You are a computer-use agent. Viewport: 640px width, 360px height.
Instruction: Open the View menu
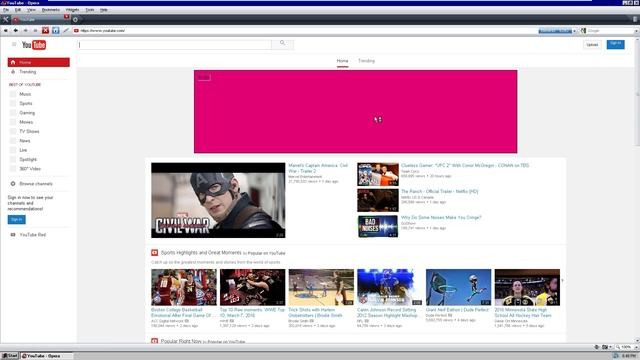tap(31, 10)
